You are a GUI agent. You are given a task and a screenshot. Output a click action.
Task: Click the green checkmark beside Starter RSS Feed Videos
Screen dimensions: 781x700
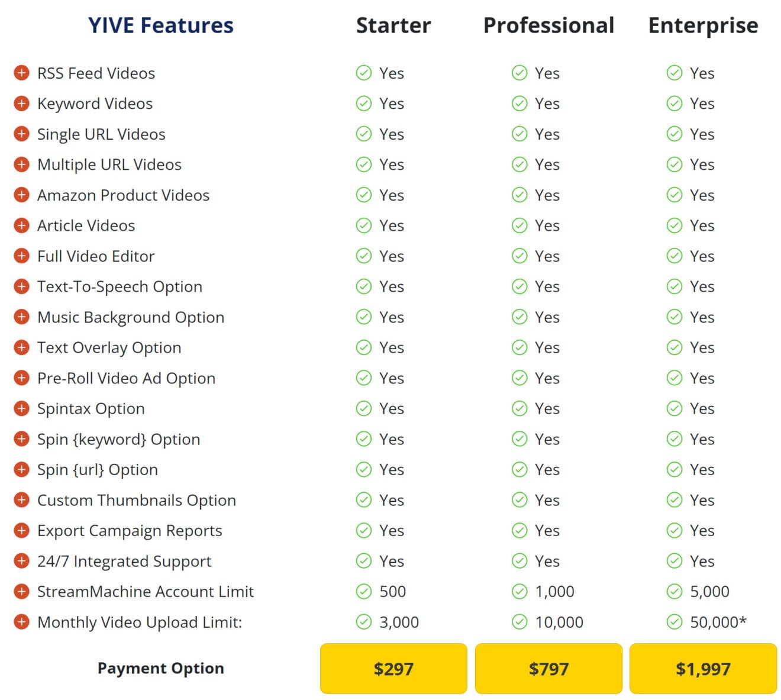pyautogui.click(x=364, y=73)
